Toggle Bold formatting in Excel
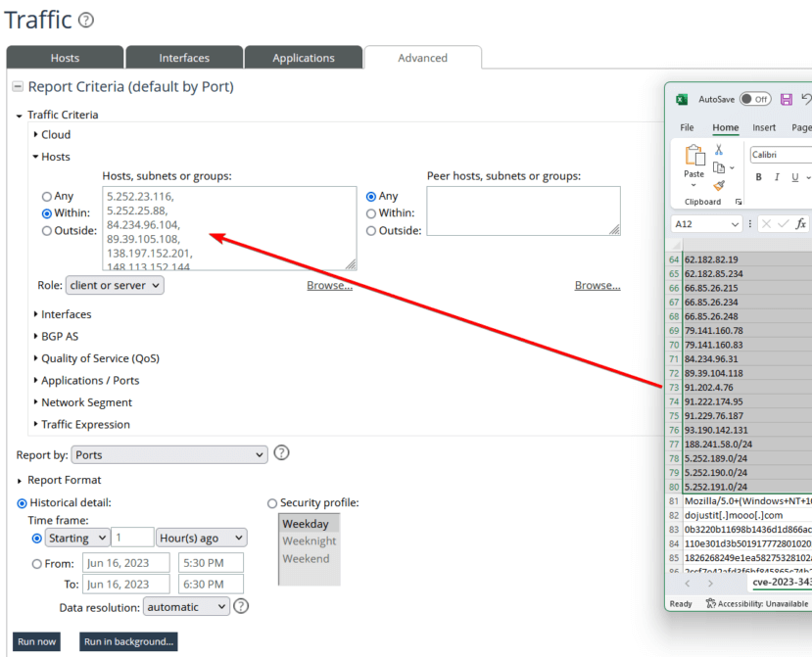This screenshot has width=812, height=657. 759,177
